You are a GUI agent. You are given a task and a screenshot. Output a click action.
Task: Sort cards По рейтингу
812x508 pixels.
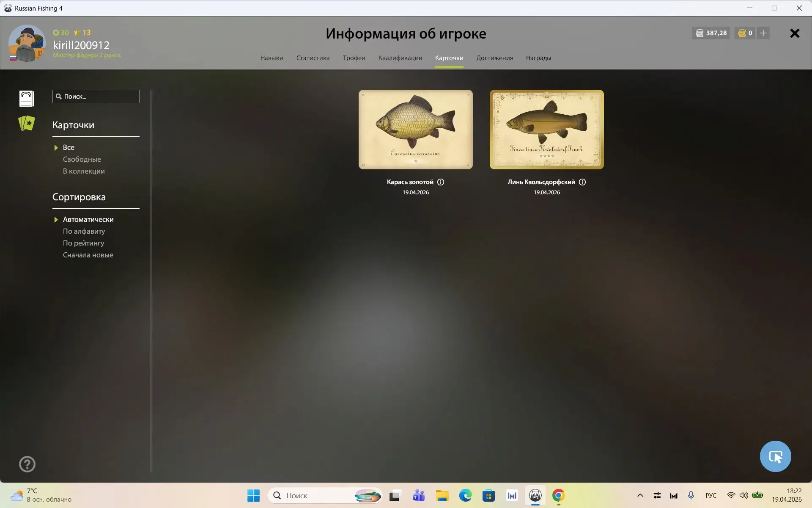(83, 243)
